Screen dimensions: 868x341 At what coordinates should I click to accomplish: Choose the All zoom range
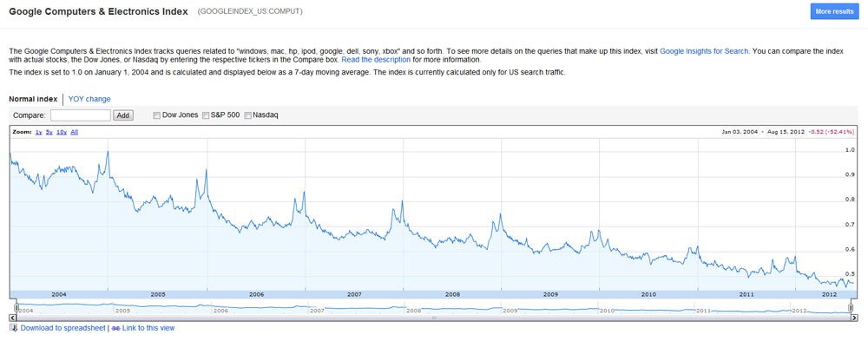75,132
